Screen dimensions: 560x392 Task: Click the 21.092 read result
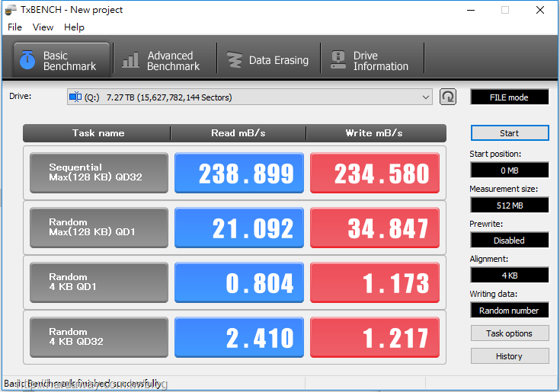239,228
